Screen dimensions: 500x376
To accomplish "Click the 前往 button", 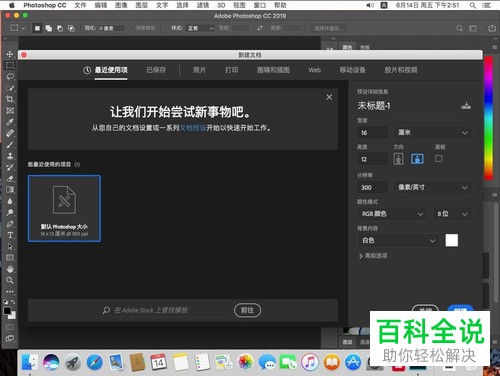I will pos(247,310).
